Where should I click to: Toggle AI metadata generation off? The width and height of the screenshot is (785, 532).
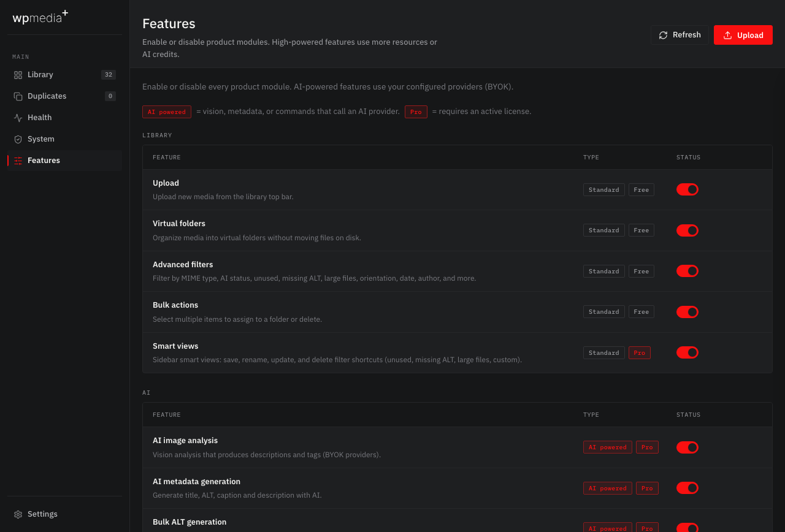(x=687, y=488)
